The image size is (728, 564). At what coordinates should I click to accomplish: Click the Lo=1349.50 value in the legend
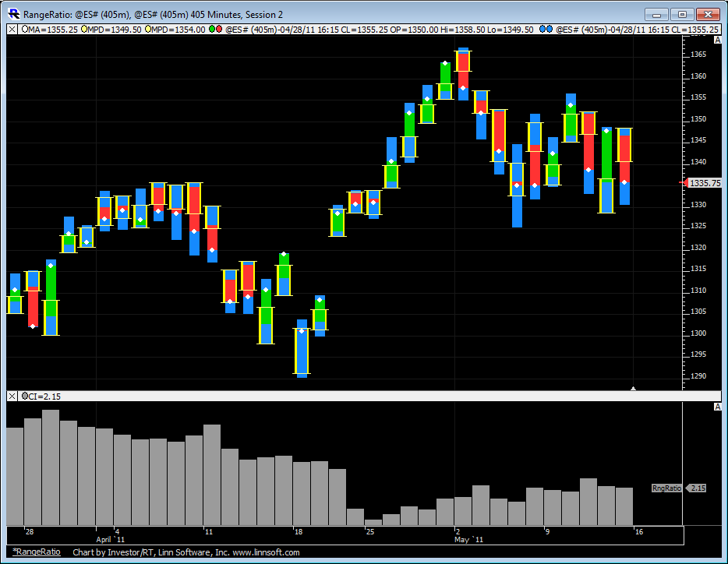511,30
